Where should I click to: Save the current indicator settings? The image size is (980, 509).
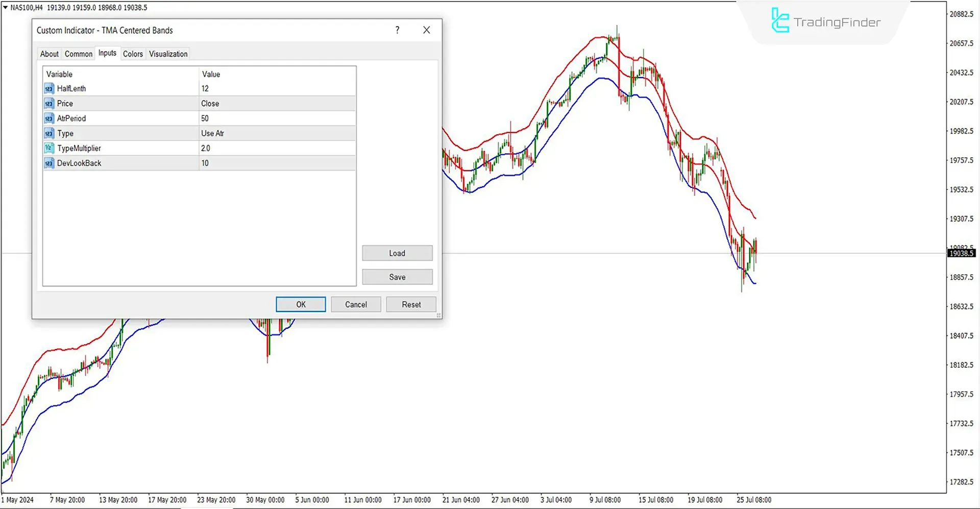[397, 277]
